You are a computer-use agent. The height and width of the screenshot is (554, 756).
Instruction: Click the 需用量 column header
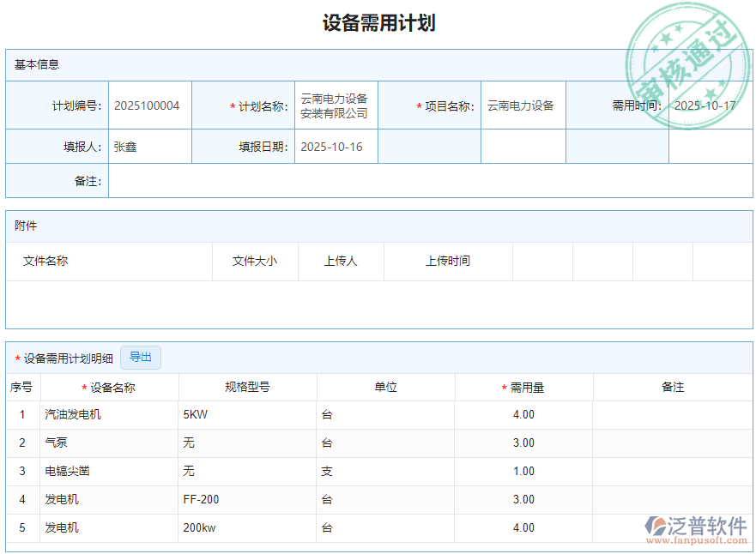(x=527, y=387)
